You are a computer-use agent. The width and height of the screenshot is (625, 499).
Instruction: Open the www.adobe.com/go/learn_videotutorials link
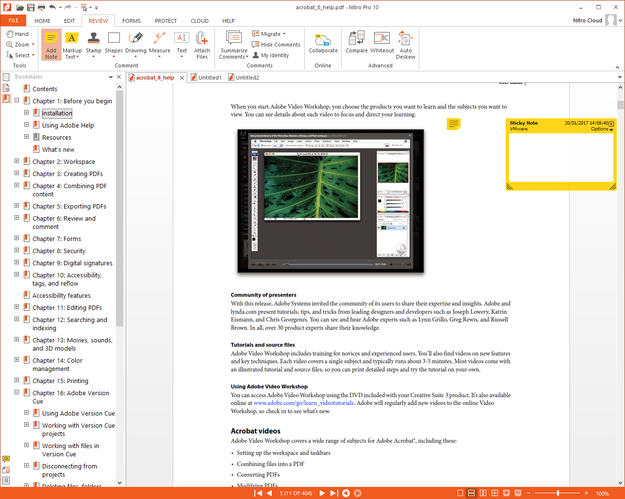tap(304, 403)
